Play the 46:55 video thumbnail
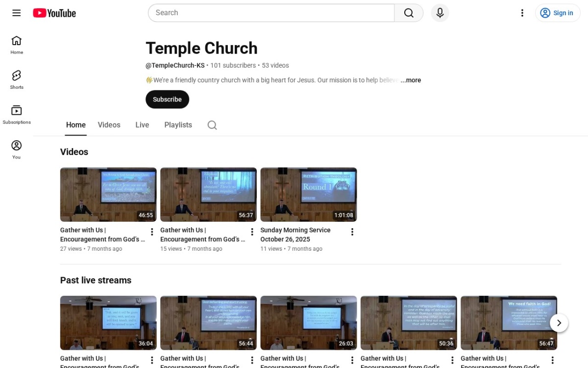The image size is (588, 368). pyautogui.click(x=108, y=195)
